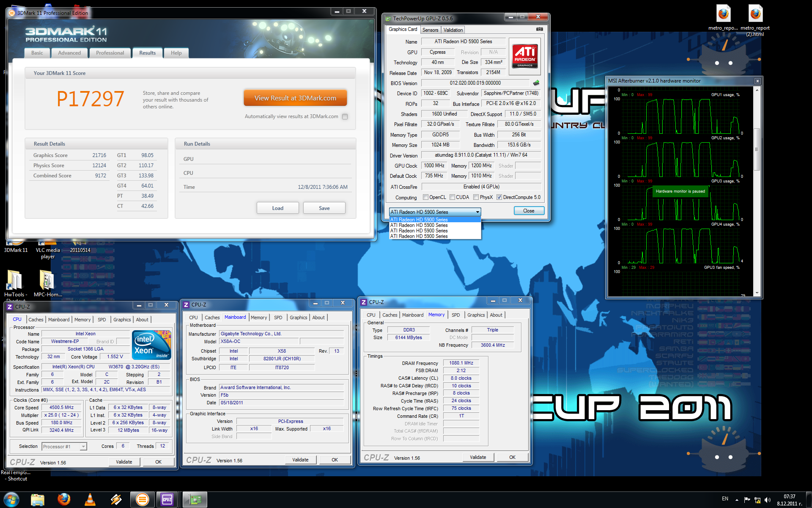Open the Graphics tab in the CPU-Z processor window
812x508 pixels.
coord(122,320)
